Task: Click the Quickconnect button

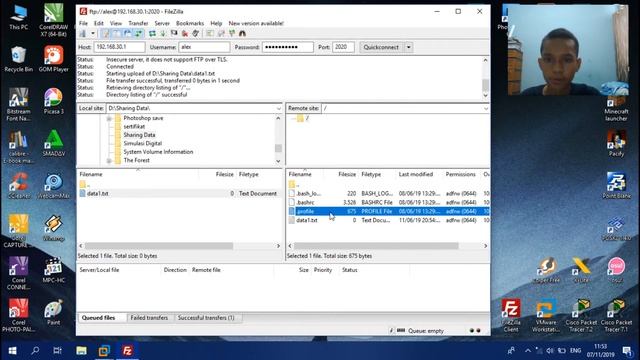Action: click(381, 47)
